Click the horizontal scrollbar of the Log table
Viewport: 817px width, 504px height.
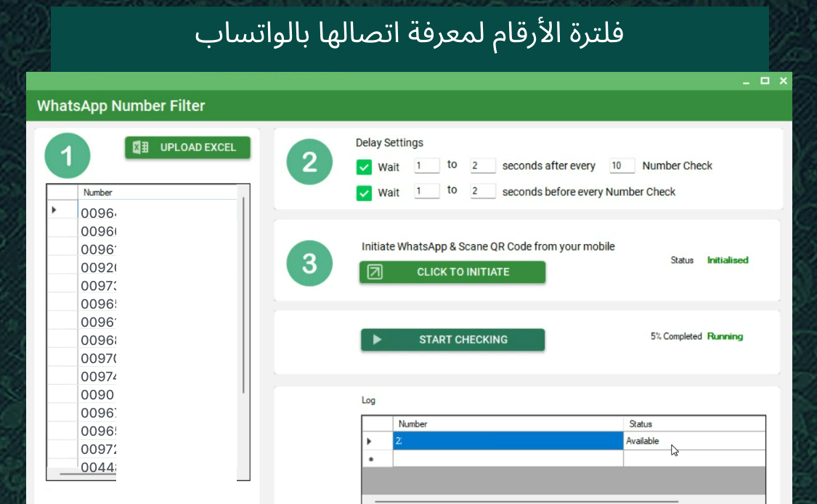coord(527,501)
